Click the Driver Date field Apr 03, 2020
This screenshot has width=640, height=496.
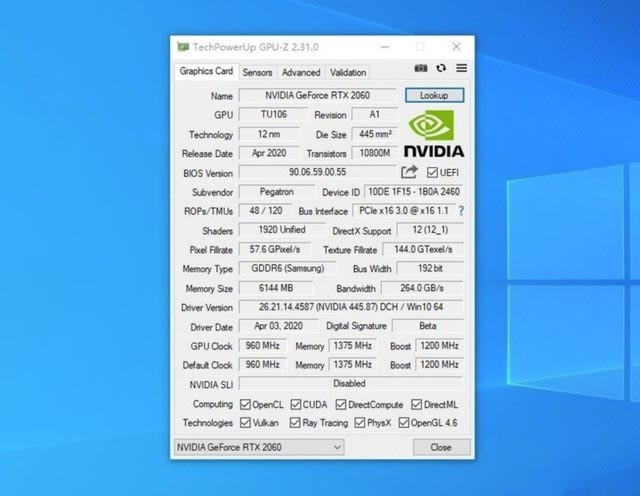click(x=278, y=326)
